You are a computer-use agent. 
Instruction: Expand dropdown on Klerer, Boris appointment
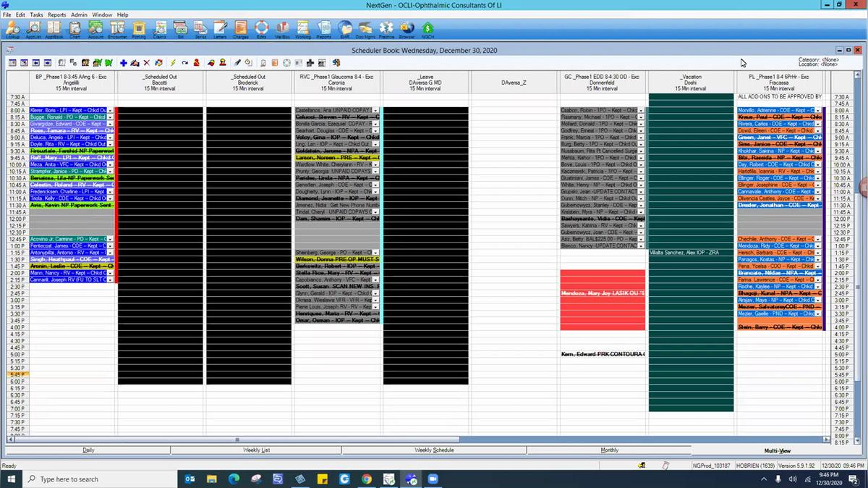point(110,111)
